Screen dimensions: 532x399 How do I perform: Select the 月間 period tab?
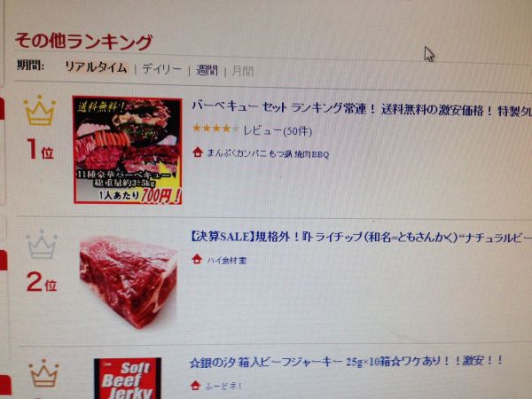[243, 71]
